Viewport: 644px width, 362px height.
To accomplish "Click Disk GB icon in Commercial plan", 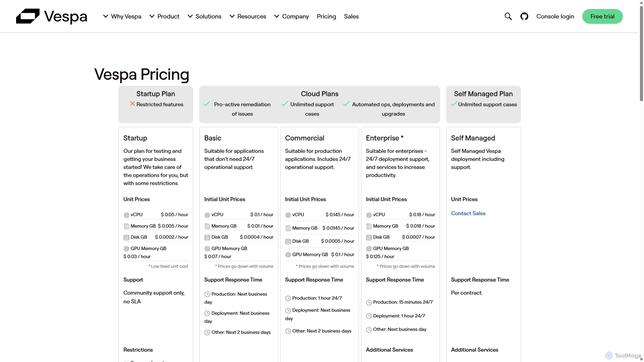I will pyautogui.click(x=288, y=241).
